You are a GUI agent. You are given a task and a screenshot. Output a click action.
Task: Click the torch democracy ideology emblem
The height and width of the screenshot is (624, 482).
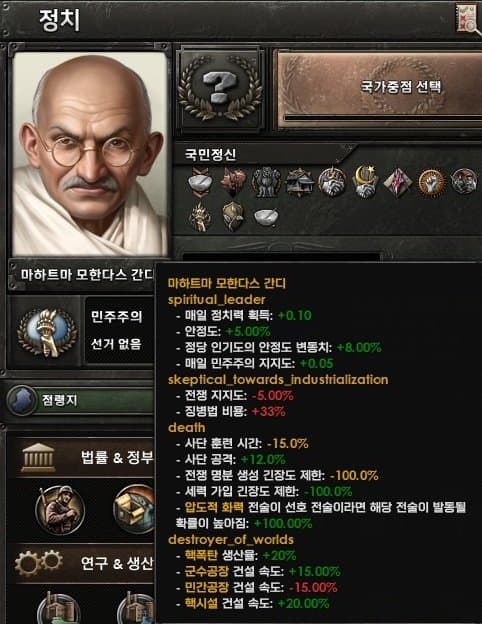click(x=47, y=332)
